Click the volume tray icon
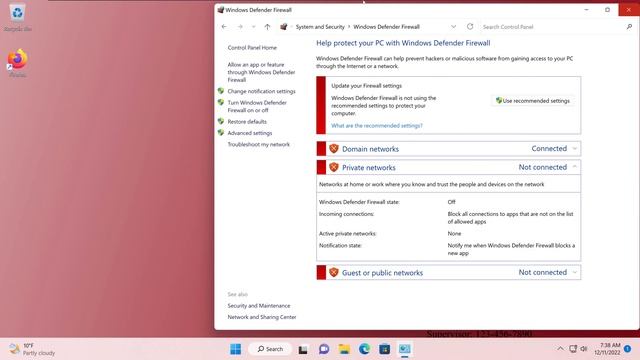Screen dimensions: 640x360 [584, 349]
